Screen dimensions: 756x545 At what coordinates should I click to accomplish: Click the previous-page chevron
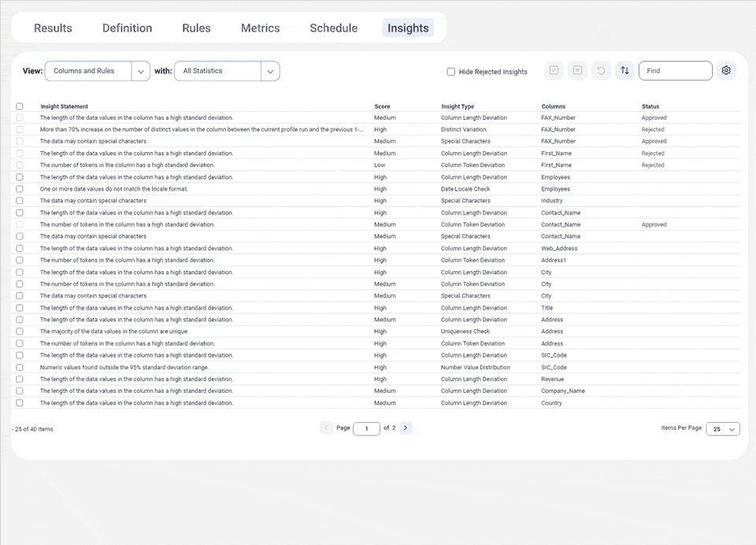click(327, 428)
